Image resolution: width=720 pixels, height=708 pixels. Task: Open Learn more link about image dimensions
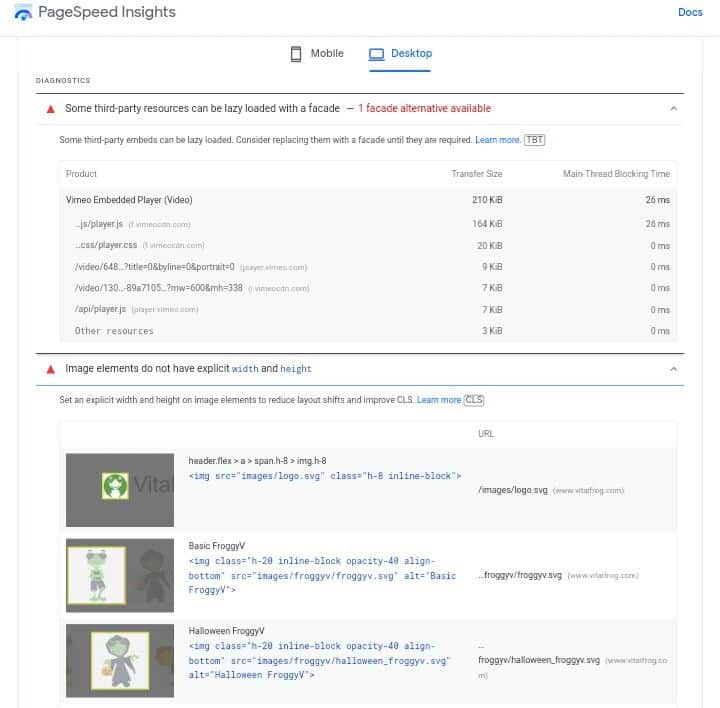coord(439,400)
